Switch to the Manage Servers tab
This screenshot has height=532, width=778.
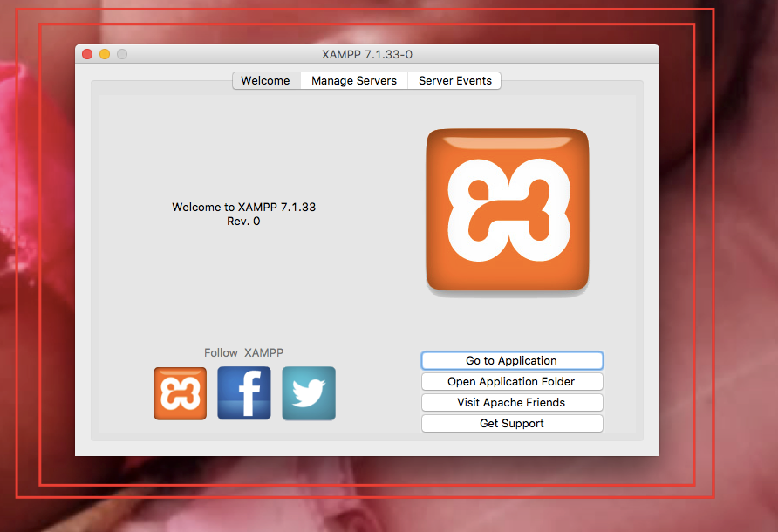click(354, 81)
